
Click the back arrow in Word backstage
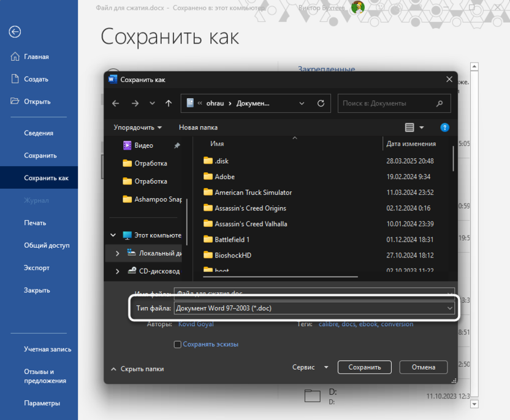click(x=15, y=32)
